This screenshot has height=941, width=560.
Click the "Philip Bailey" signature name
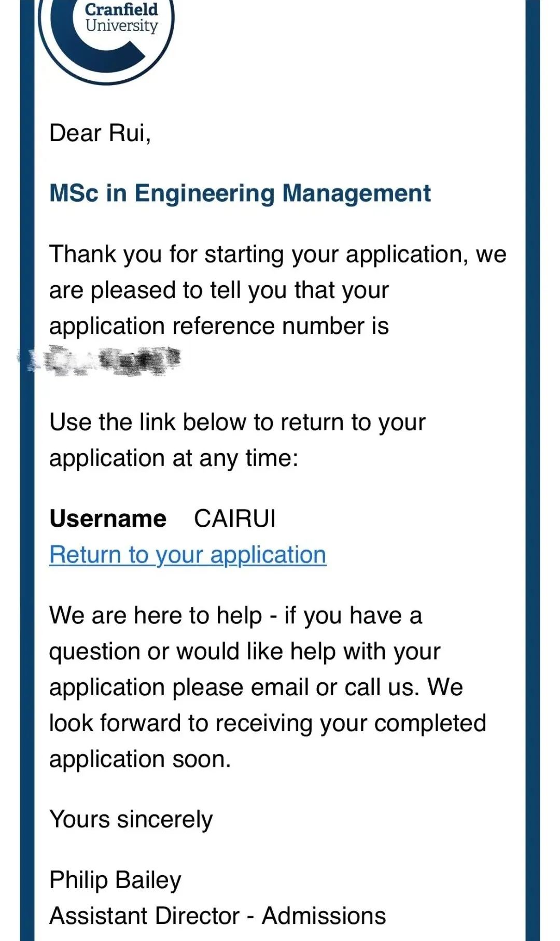pos(115,880)
